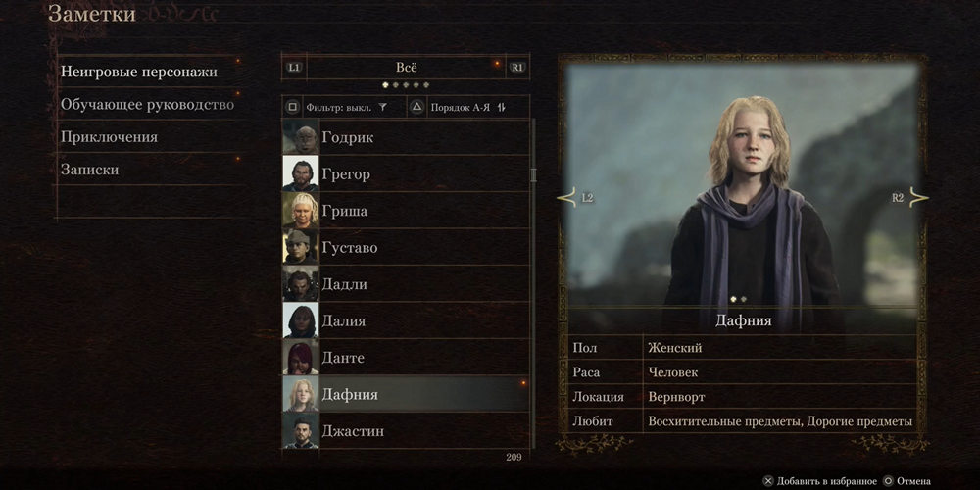Click the sort order arrows icon

point(501,108)
